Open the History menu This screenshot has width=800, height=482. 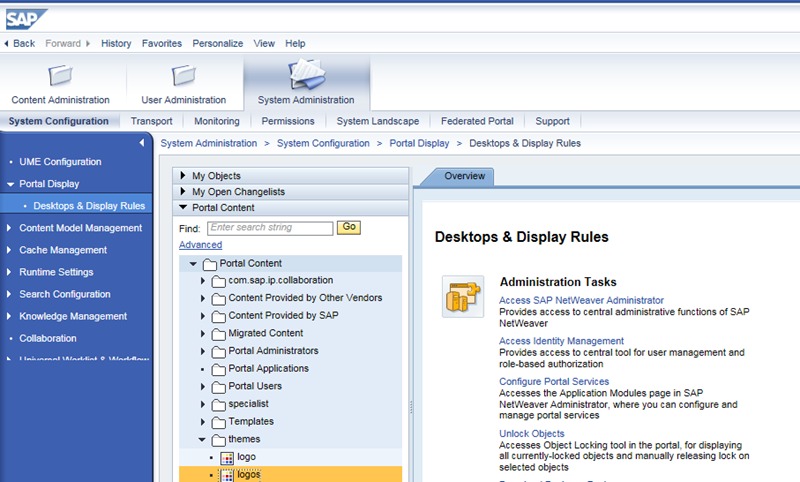pyautogui.click(x=116, y=43)
